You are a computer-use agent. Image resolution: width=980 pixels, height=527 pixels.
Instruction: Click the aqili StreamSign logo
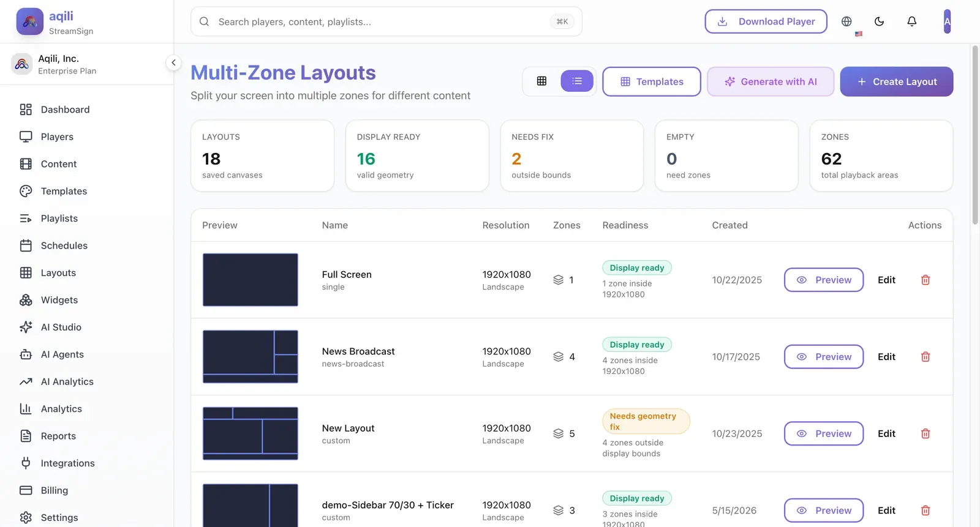[x=29, y=21]
